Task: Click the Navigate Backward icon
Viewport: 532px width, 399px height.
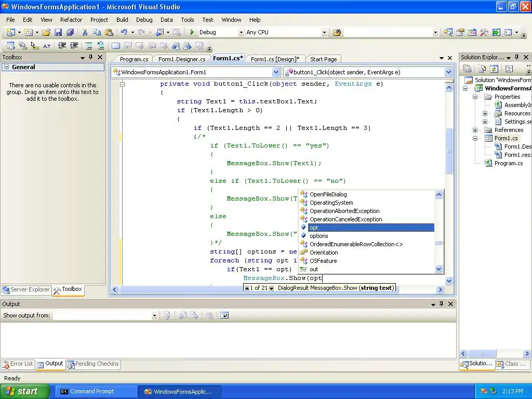Action: (x=159, y=32)
